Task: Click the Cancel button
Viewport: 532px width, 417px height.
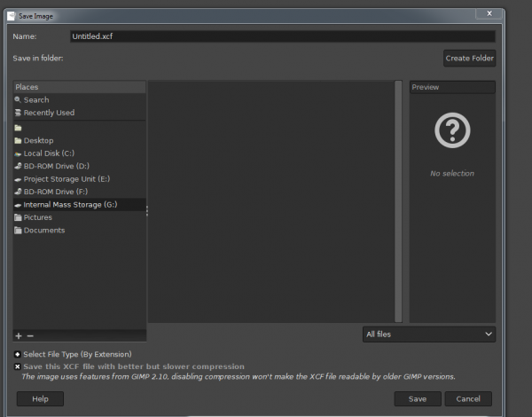Action: [468, 399]
